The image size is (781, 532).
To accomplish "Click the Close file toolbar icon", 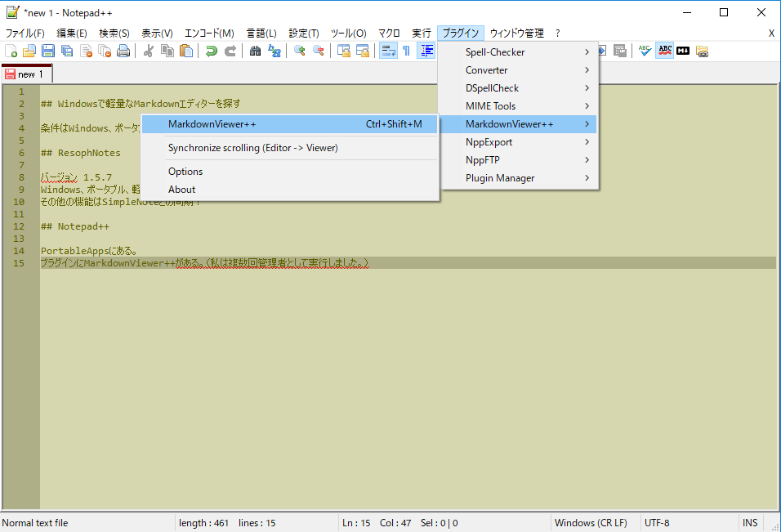I will tap(86, 51).
